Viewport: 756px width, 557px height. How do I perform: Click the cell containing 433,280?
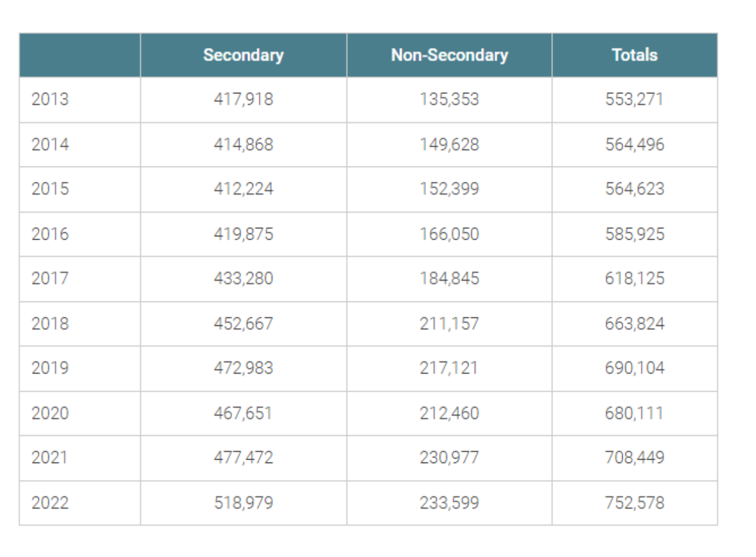pyautogui.click(x=243, y=278)
